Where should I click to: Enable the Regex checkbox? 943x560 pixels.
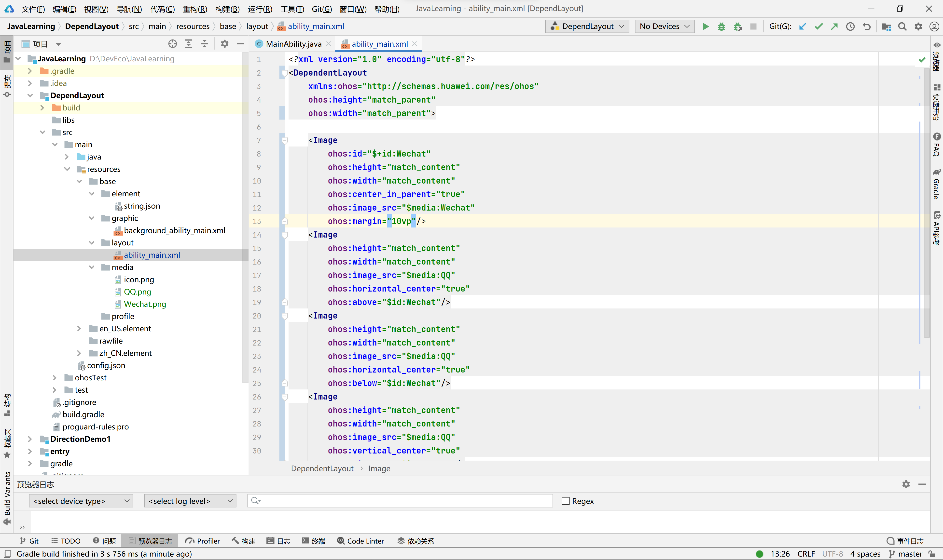(566, 501)
